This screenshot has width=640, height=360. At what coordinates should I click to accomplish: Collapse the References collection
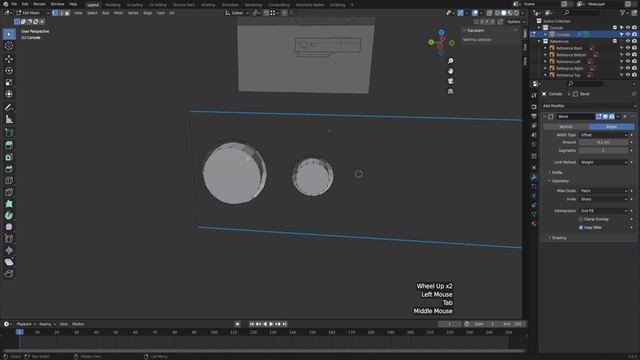pos(539,41)
